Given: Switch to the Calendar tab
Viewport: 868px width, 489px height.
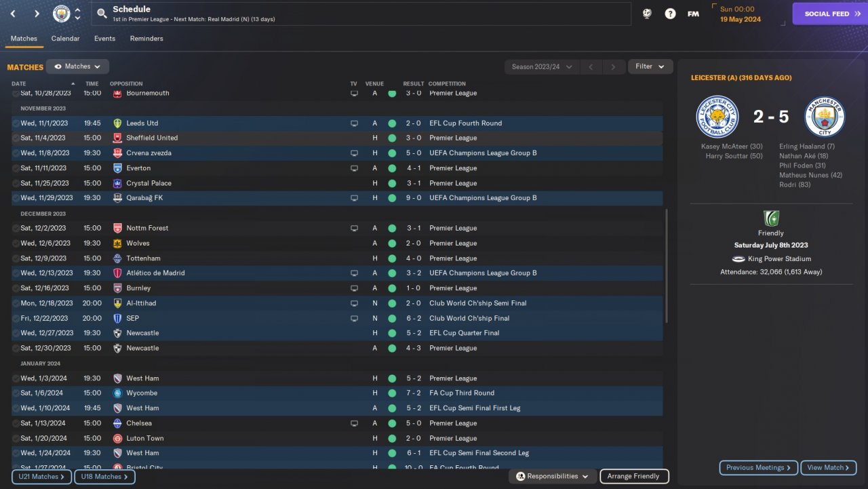Looking at the screenshot, I should (66, 39).
